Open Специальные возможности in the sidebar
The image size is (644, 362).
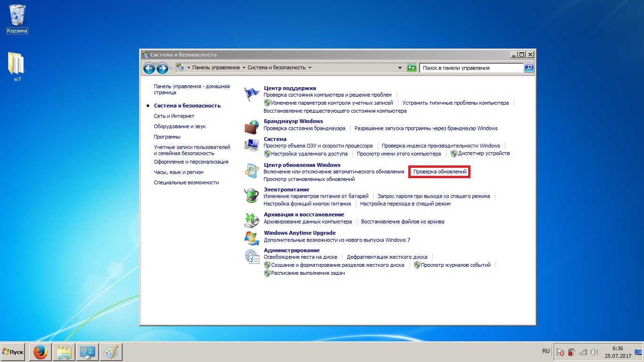pyautogui.click(x=186, y=182)
